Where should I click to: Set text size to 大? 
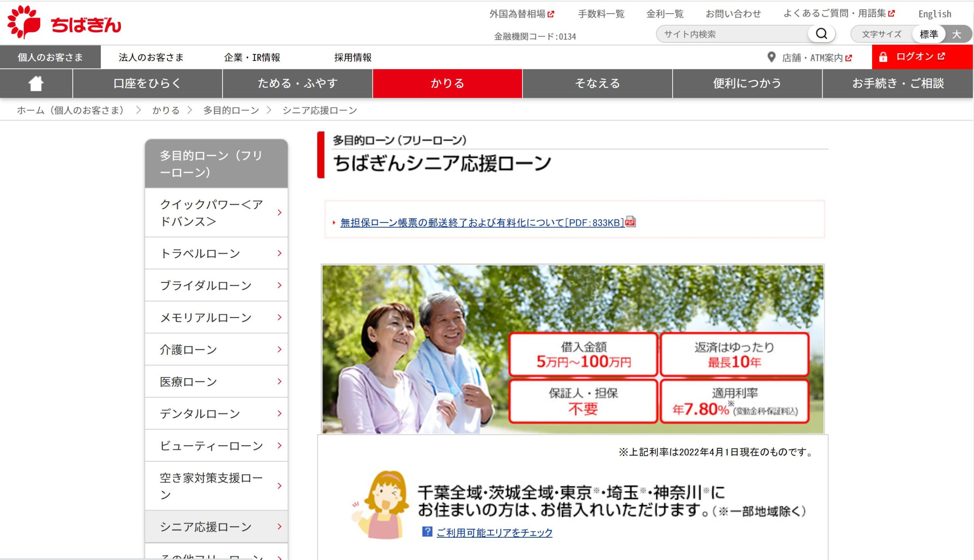957,34
